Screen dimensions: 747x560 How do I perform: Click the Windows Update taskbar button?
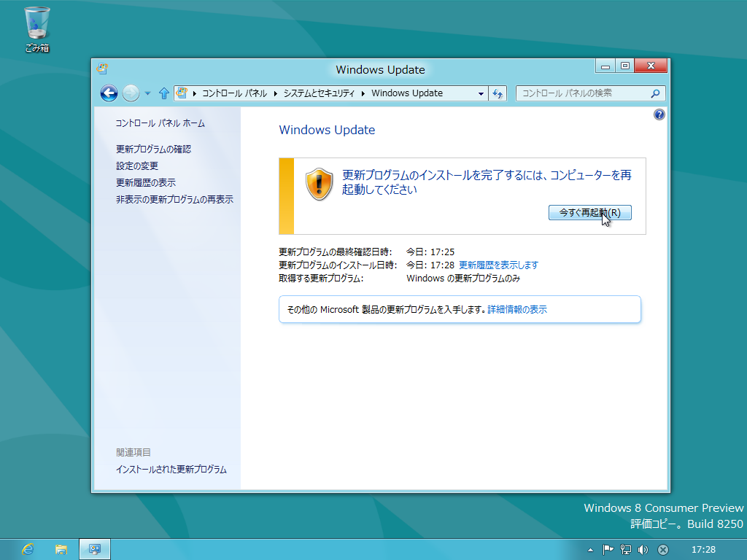[94, 550]
